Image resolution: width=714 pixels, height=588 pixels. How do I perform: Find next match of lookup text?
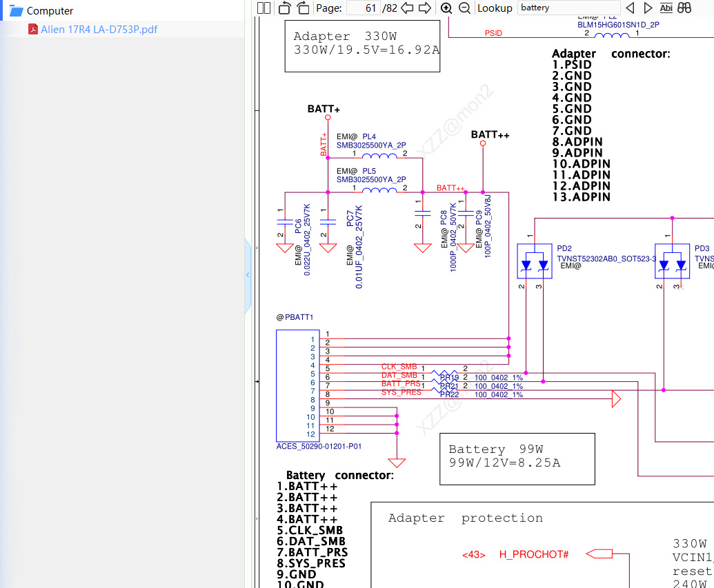tap(648, 8)
